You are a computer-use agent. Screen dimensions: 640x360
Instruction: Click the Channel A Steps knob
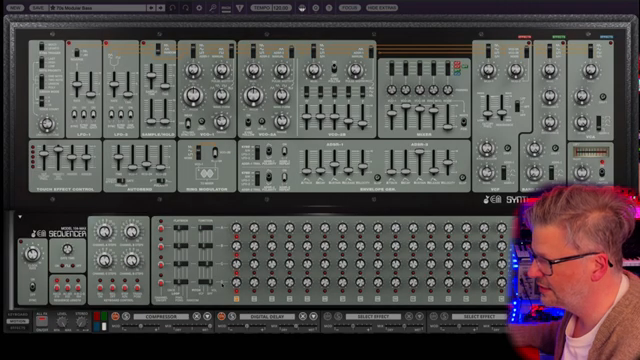(104, 231)
